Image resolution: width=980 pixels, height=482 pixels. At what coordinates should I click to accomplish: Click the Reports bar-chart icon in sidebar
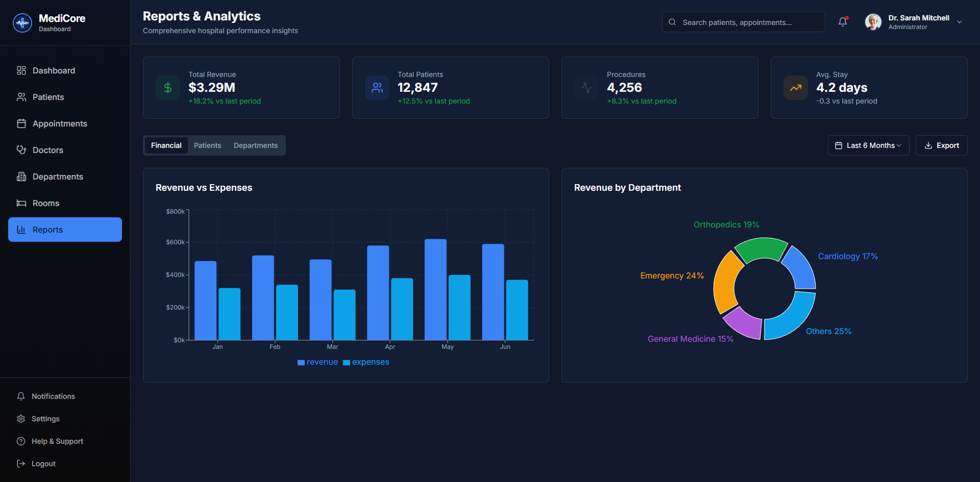coord(21,230)
